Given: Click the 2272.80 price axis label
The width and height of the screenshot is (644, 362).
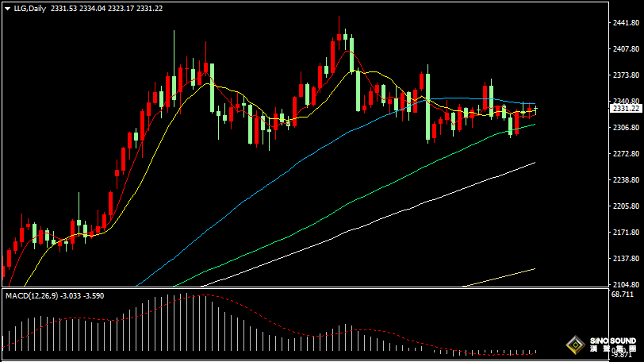Looking at the screenshot, I should click(x=626, y=154).
